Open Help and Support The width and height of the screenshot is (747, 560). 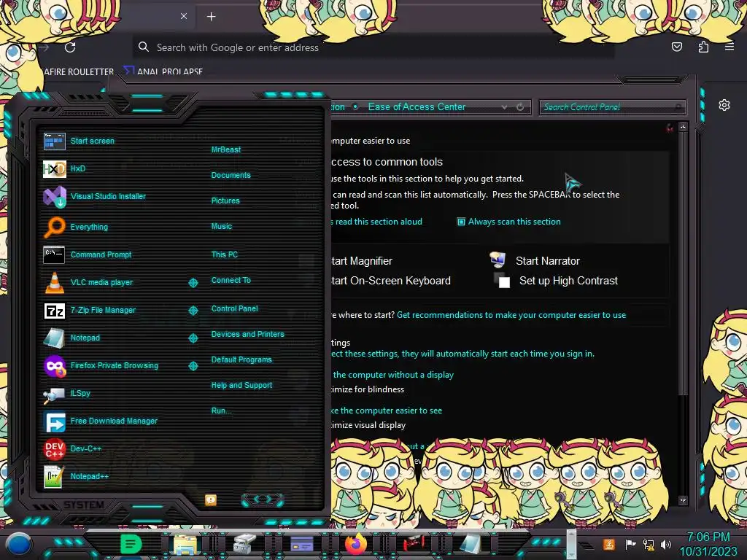[x=241, y=385]
